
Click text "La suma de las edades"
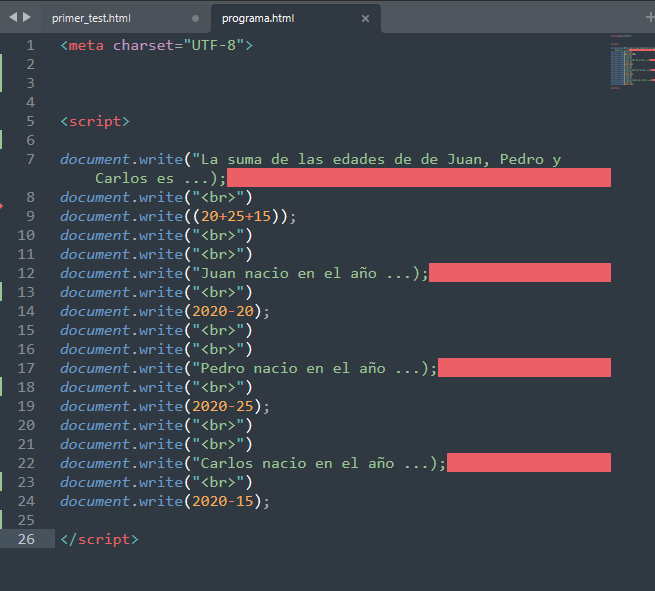[x=292, y=159]
